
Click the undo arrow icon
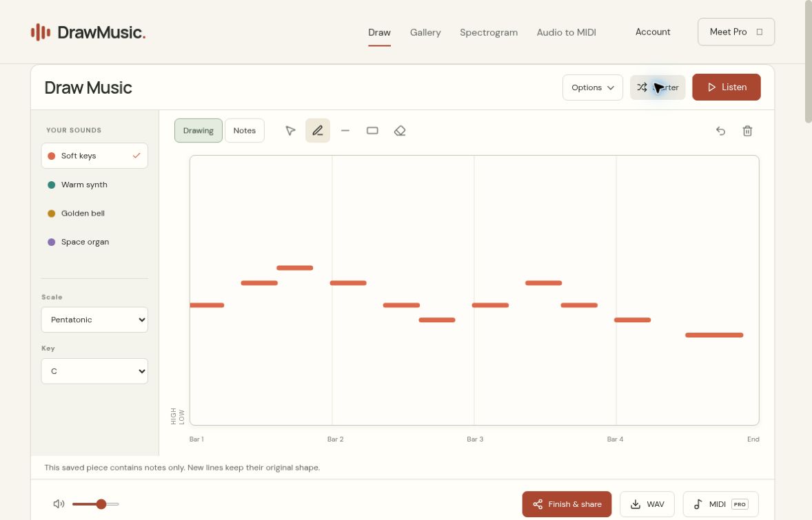coord(720,131)
